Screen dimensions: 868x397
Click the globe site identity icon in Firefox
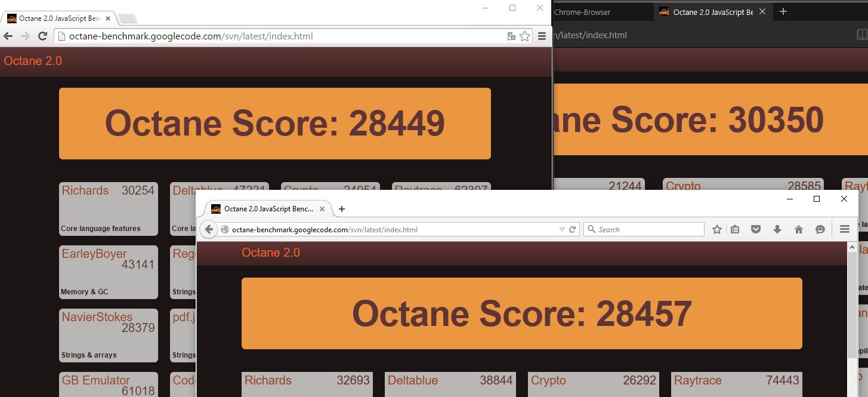pyautogui.click(x=225, y=229)
